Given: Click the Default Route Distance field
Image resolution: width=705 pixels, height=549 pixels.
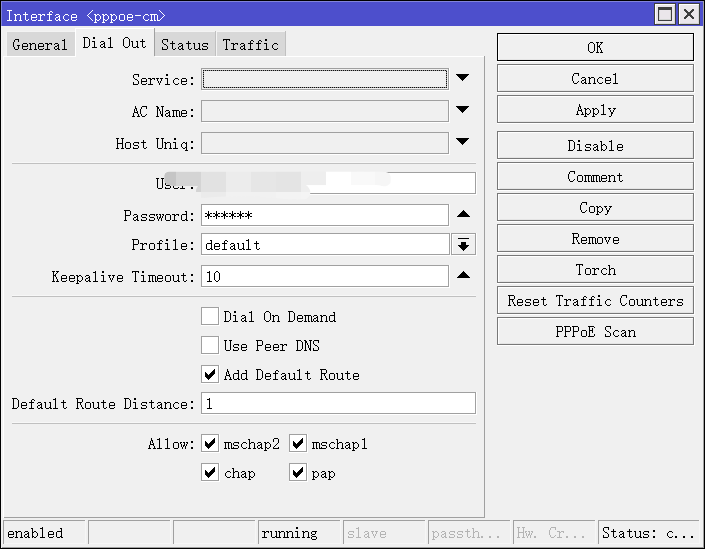Looking at the screenshot, I should click(x=338, y=404).
